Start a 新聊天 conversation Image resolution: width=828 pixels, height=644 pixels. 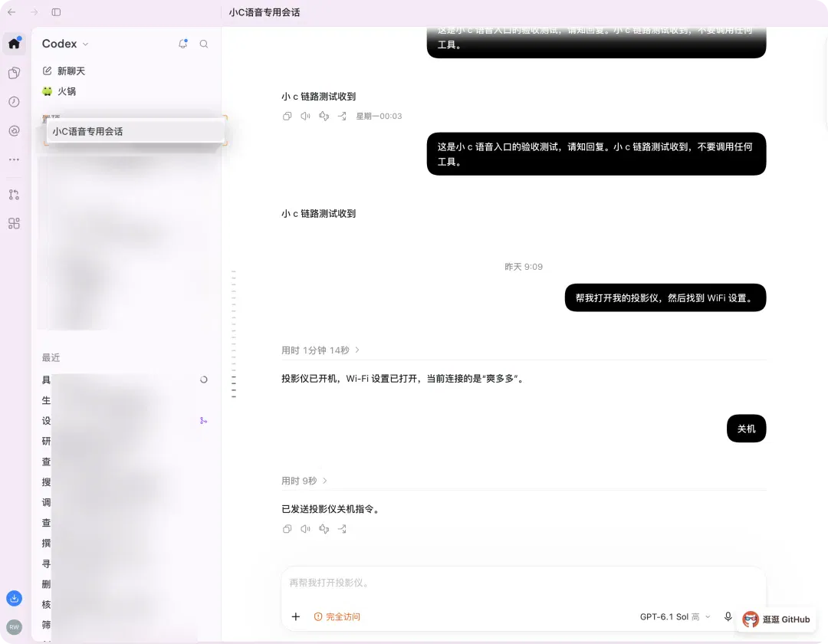click(x=64, y=71)
